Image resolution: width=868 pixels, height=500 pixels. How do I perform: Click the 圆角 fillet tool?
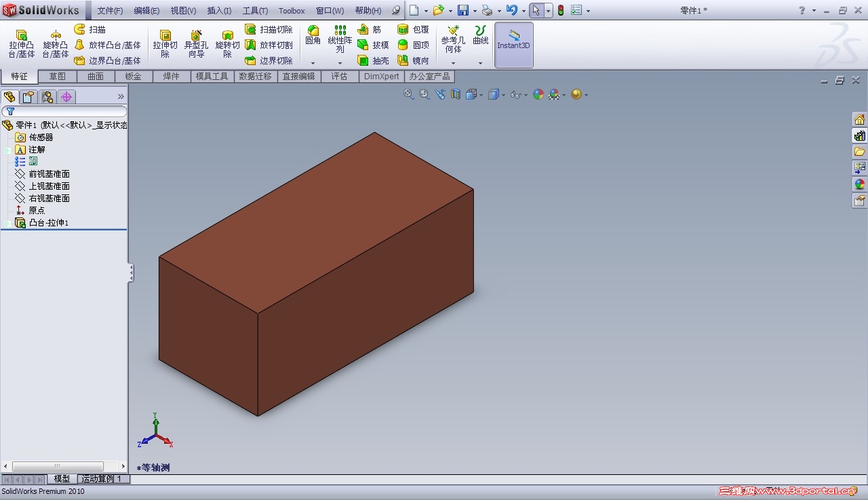[x=313, y=36]
